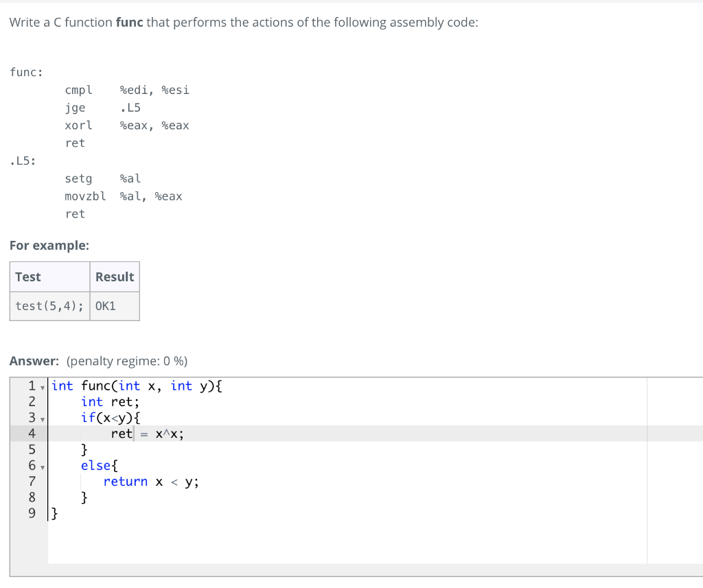Select the 'return x < y;' statement
Screen dimensions: 703x588
click(150, 481)
